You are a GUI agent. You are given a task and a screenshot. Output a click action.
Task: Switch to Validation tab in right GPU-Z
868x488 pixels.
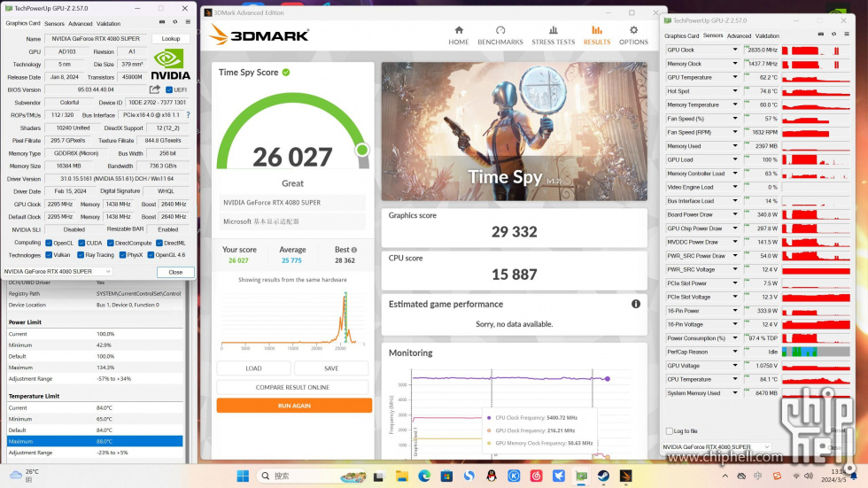[x=767, y=36]
